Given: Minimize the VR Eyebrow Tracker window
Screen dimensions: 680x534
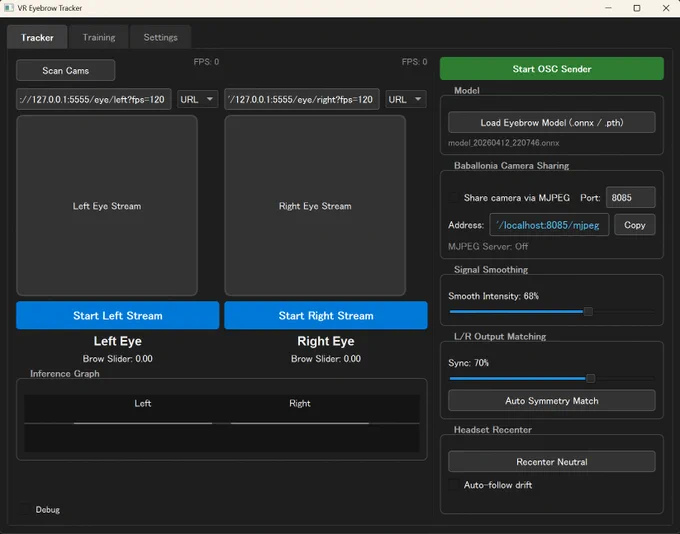Looking at the screenshot, I should click(x=608, y=8).
